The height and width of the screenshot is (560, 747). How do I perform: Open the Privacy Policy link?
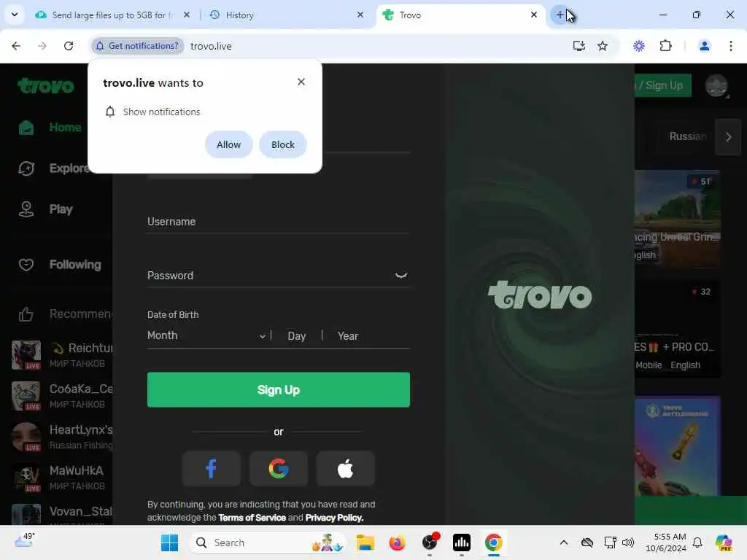tap(334, 518)
